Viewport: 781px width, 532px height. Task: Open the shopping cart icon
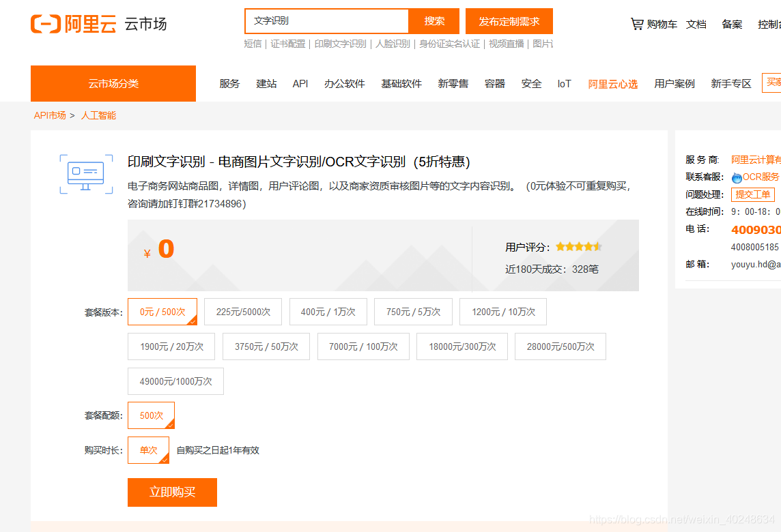pyautogui.click(x=636, y=24)
